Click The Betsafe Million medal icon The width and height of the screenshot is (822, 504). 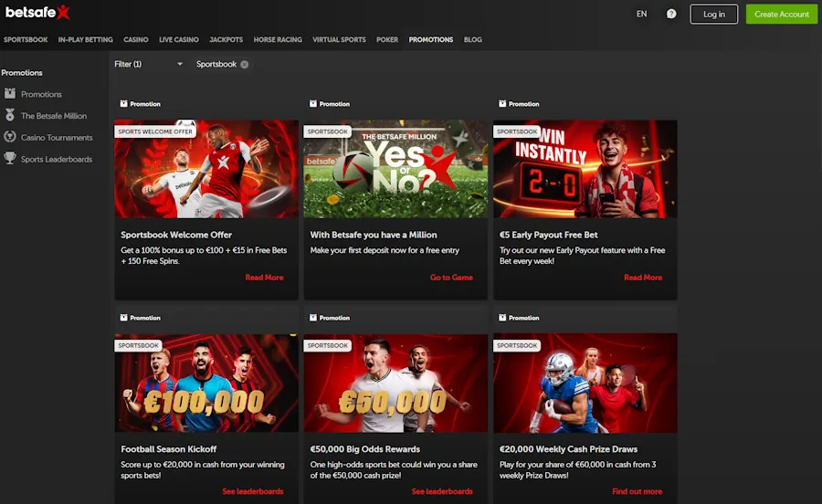click(x=10, y=115)
